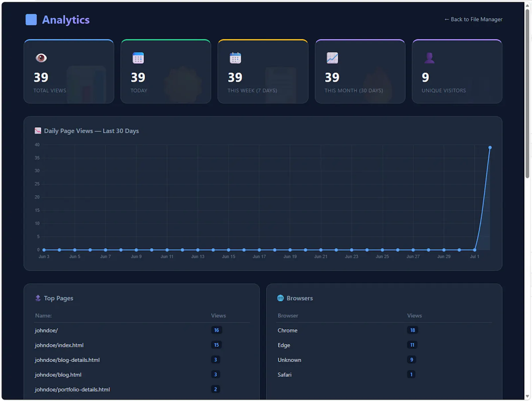Select the johndoe/index.html row
The width and height of the screenshot is (532, 401).
click(x=142, y=345)
